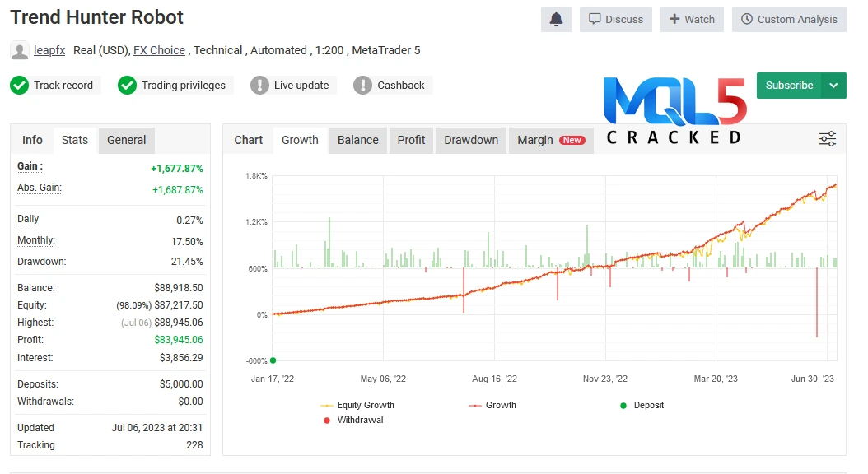The height and width of the screenshot is (474, 868).
Task: Expand the Subscribe dropdown arrow
Action: click(x=833, y=86)
